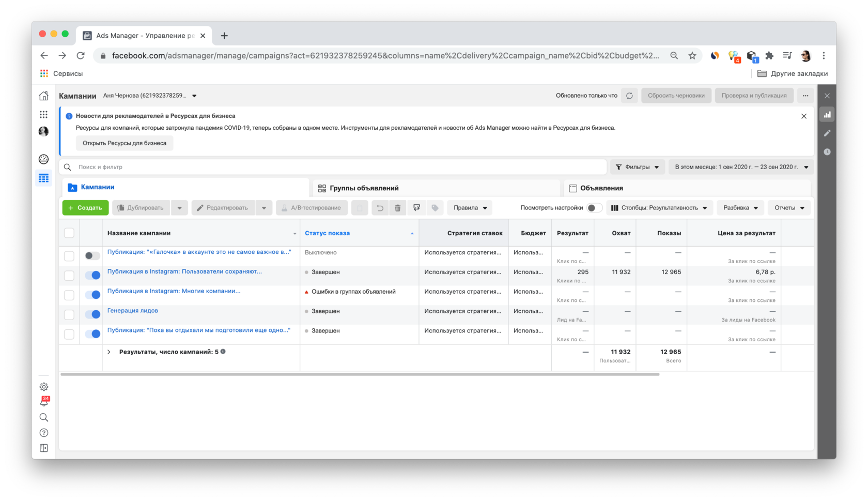868x501 pixels.
Task: Open the charts icon in right panel
Action: pos(827,115)
